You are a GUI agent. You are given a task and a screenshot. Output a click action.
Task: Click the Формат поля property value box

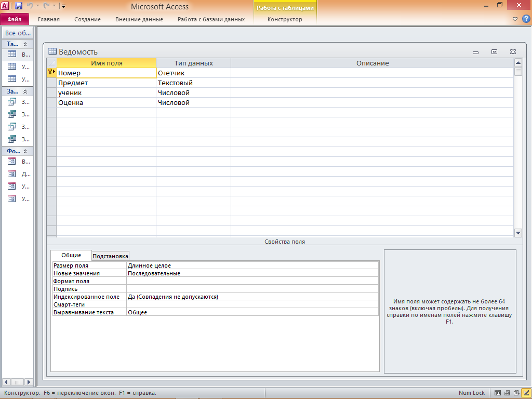(x=252, y=281)
